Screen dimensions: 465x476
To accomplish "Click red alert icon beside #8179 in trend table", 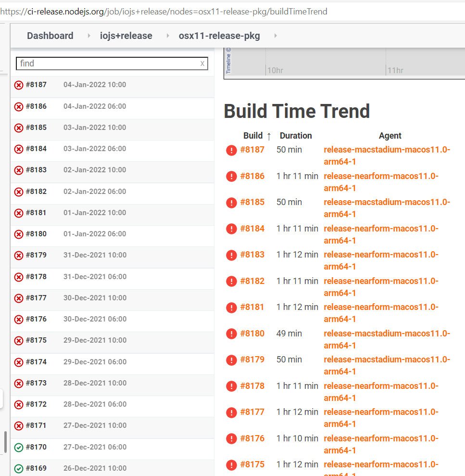I will 231,360.
